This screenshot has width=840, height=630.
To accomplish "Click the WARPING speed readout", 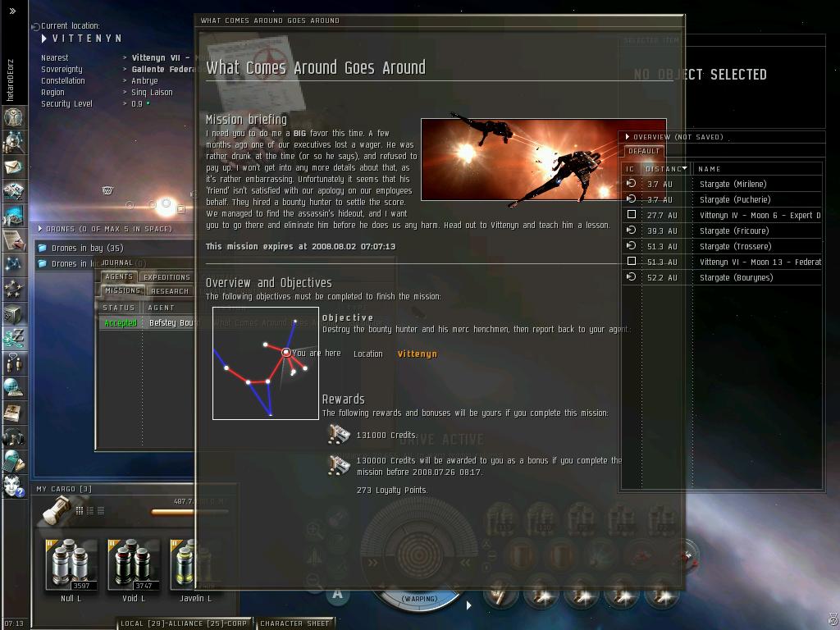I will coord(420,598).
